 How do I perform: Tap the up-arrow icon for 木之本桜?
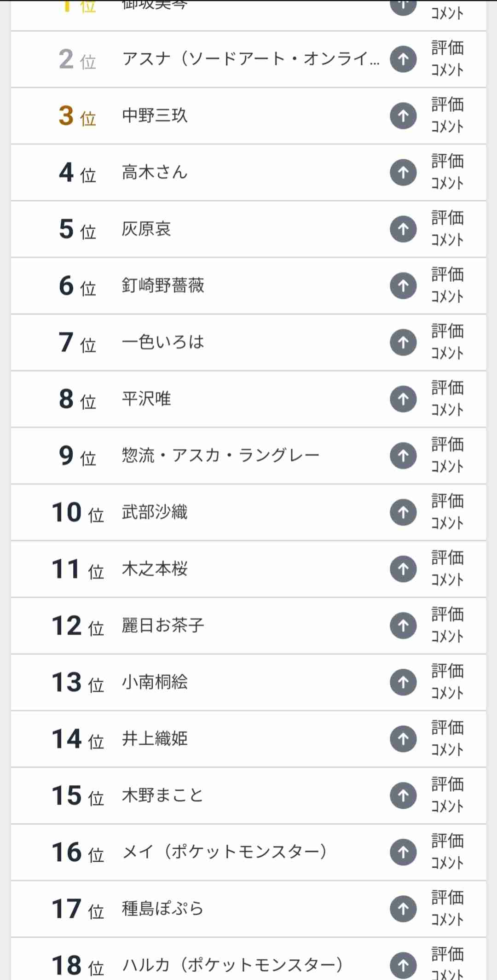(403, 569)
